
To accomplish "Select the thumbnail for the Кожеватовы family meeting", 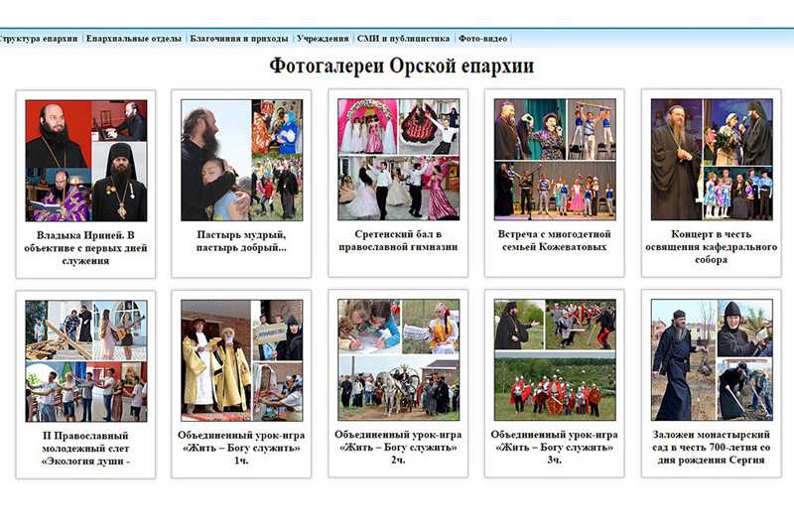I will click(554, 160).
